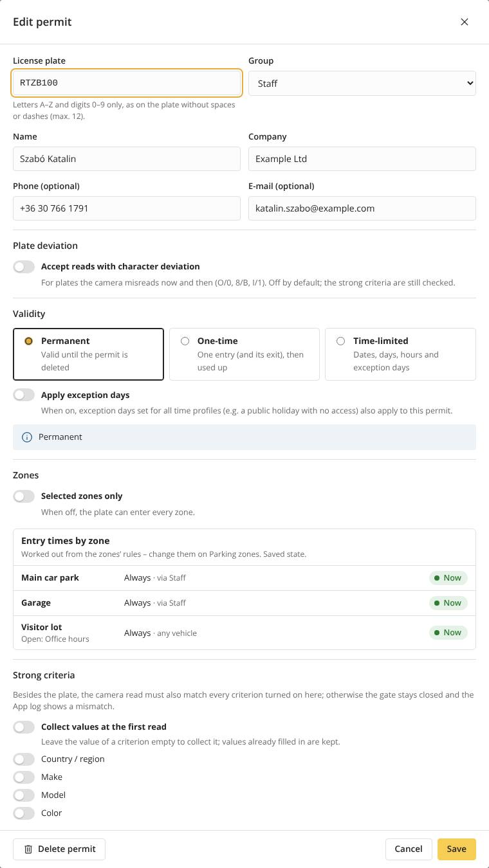This screenshot has height=868, width=489.
Task: Click Now badge in Garage row
Action: point(448,603)
